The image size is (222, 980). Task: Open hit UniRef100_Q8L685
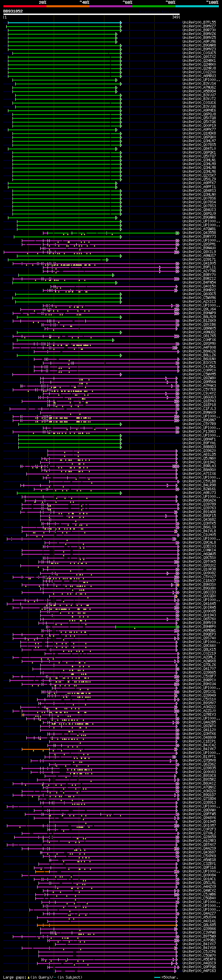click(x=199, y=925)
